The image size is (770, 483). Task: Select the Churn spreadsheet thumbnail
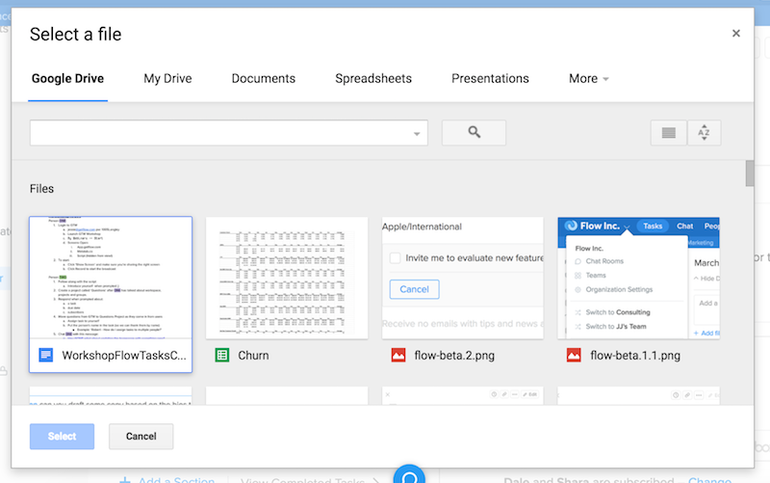287,278
